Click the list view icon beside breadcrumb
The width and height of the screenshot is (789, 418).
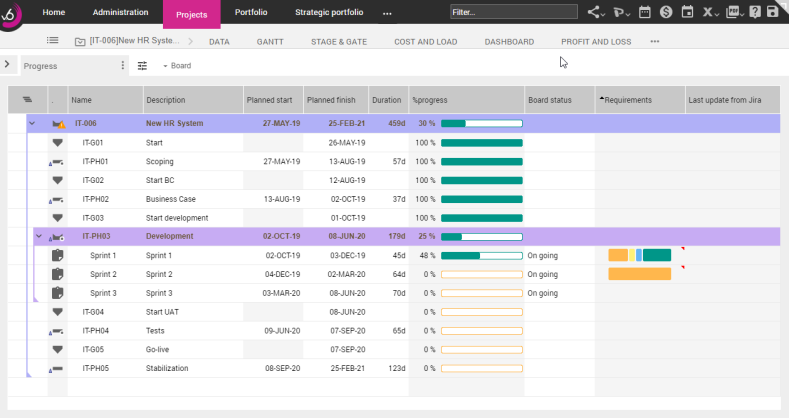point(53,40)
